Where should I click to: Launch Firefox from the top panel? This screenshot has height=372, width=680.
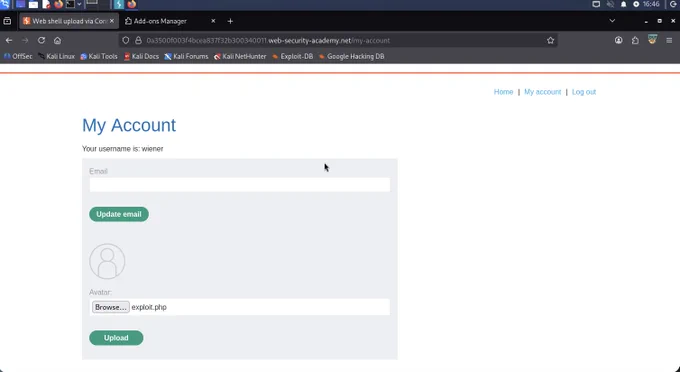point(59,4)
